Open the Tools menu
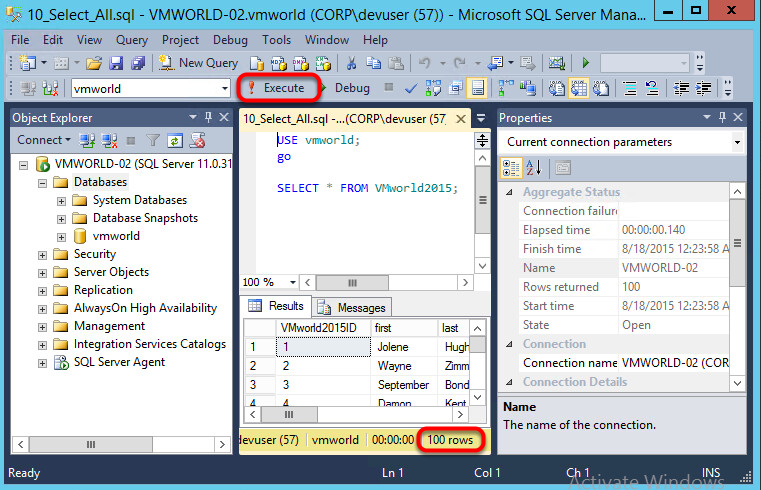The image size is (761, 490). click(276, 40)
